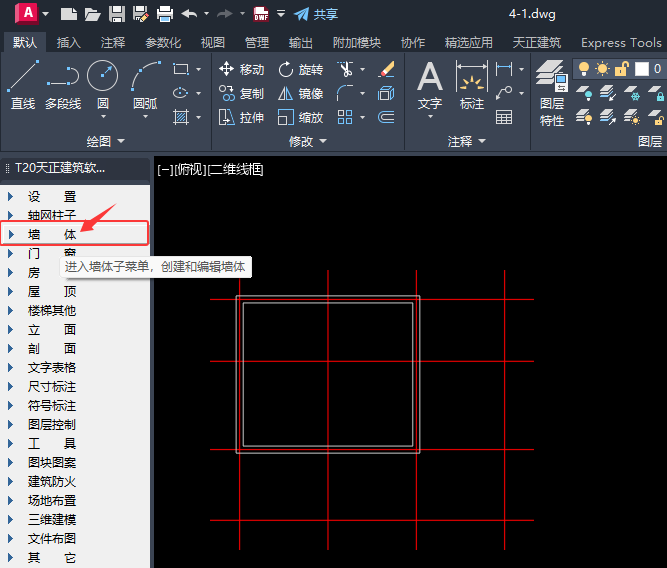Open the rectangle tool dropdown arrow

[x=199, y=69]
